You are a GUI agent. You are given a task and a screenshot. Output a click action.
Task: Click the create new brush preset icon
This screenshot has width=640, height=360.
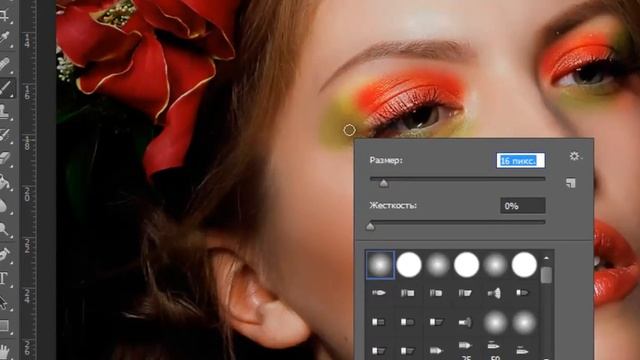(x=571, y=183)
